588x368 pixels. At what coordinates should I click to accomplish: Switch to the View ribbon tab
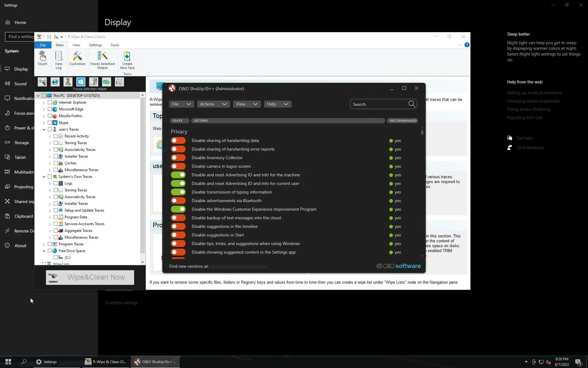[76, 45]
